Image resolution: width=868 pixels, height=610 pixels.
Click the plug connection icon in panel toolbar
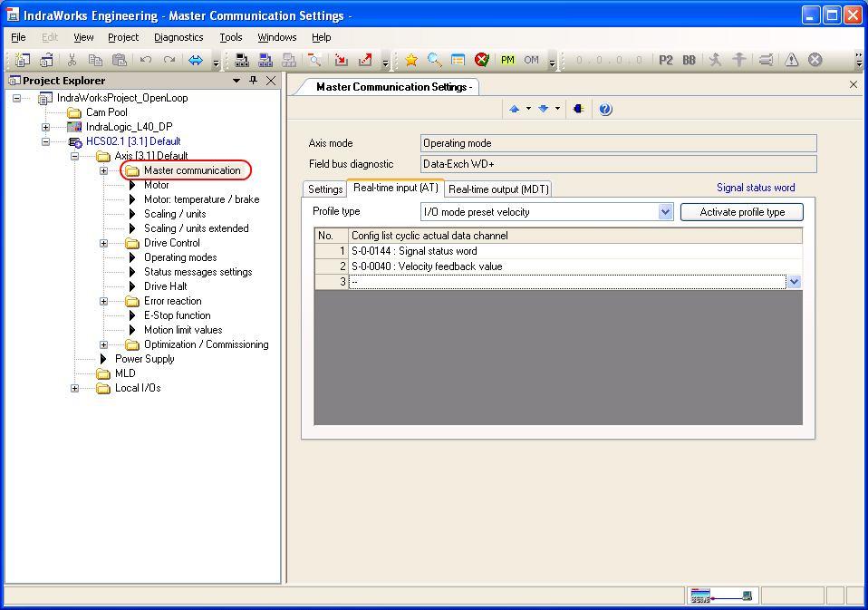[578, 109]
